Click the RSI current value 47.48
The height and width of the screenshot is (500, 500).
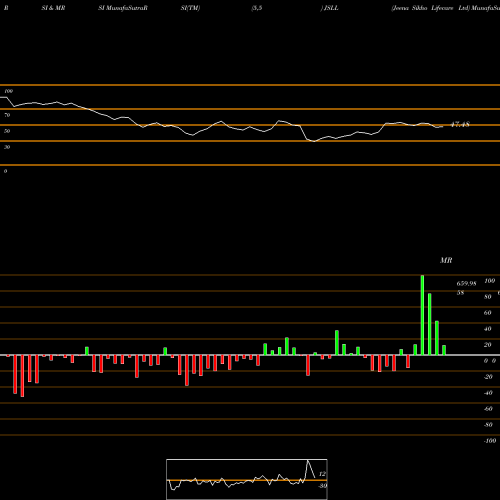click(460, 125)
